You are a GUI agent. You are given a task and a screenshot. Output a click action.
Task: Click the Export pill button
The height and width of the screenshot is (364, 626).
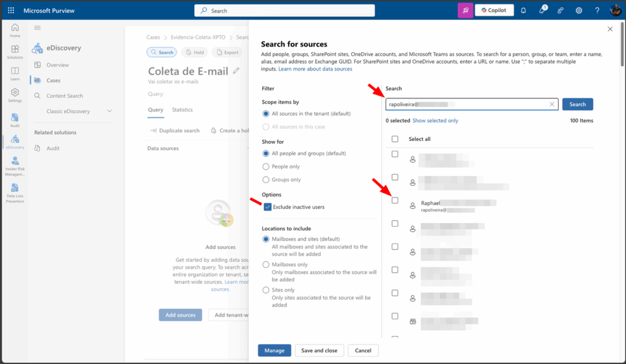pyautogui.click(x=227, y=52)
